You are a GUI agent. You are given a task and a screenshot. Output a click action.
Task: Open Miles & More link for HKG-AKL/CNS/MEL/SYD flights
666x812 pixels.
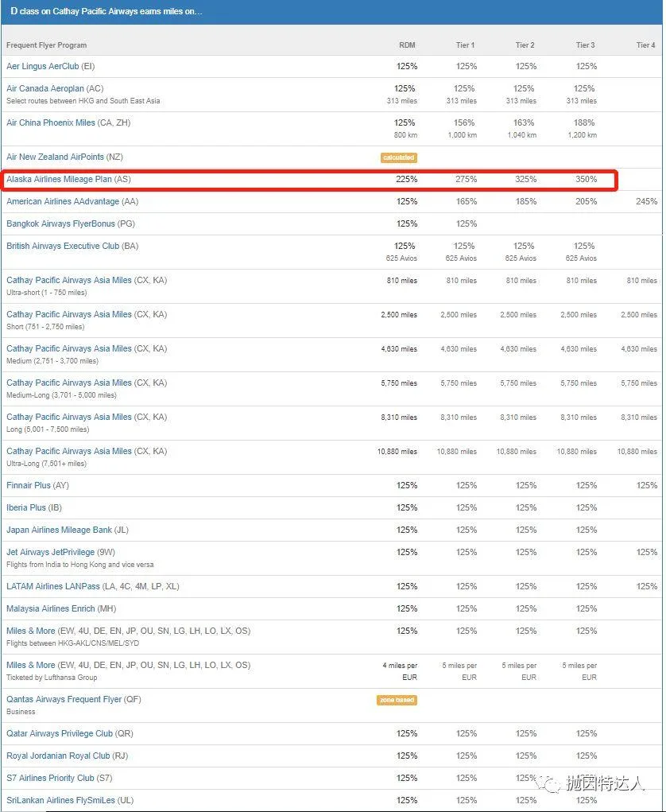(x=30, y=631)
